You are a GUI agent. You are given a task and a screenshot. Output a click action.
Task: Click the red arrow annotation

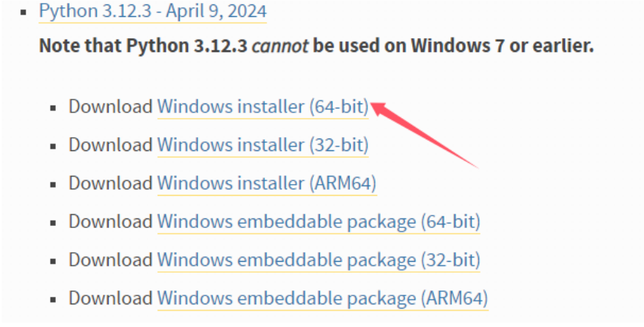423,134
